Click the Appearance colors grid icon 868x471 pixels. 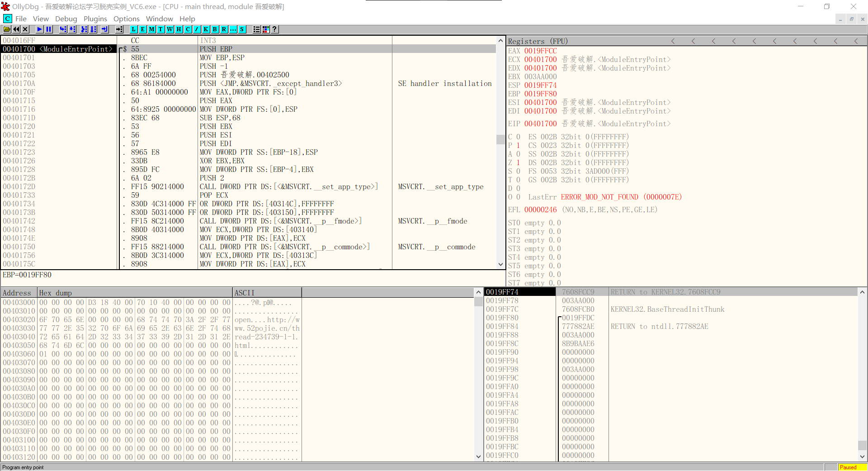[266, 29]
